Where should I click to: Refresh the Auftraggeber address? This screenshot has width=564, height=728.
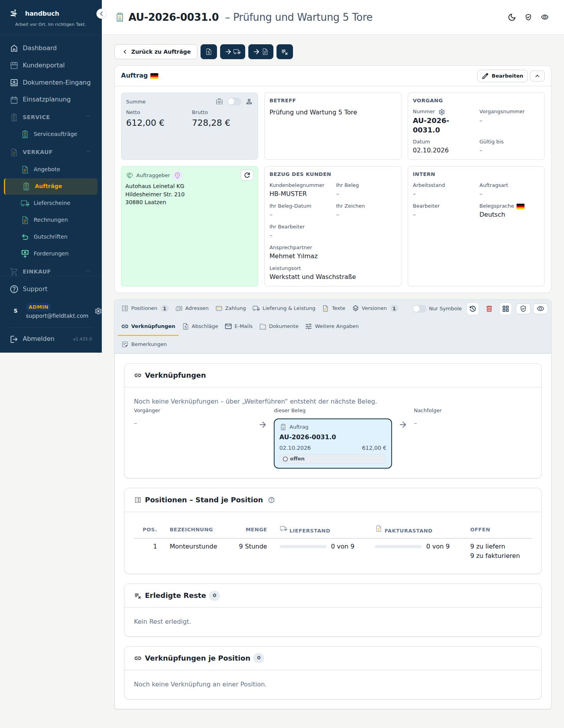(247, 175)
